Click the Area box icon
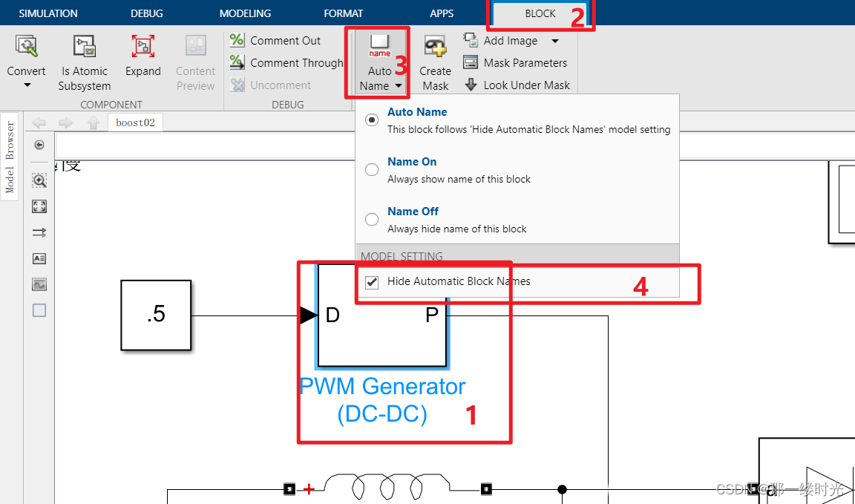This screenshot has width=855, height=504. point(39,310)
